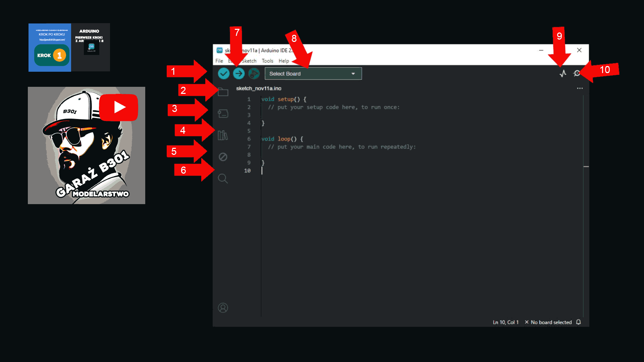This screenshot has width=644, height=362.
Task: Open the account profile icon
Action: [x=223, y=308]
